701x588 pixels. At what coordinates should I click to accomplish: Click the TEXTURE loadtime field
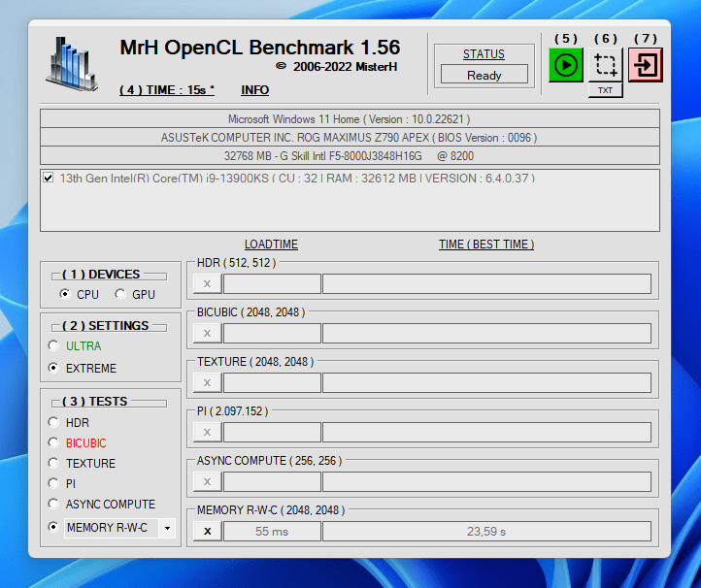click(272, 383)
